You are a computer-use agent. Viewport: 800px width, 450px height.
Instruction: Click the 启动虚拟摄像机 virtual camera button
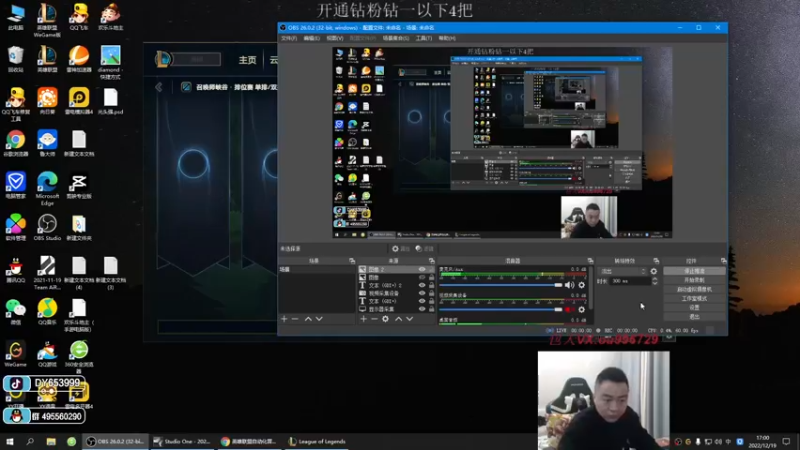[x=694, y=289]
